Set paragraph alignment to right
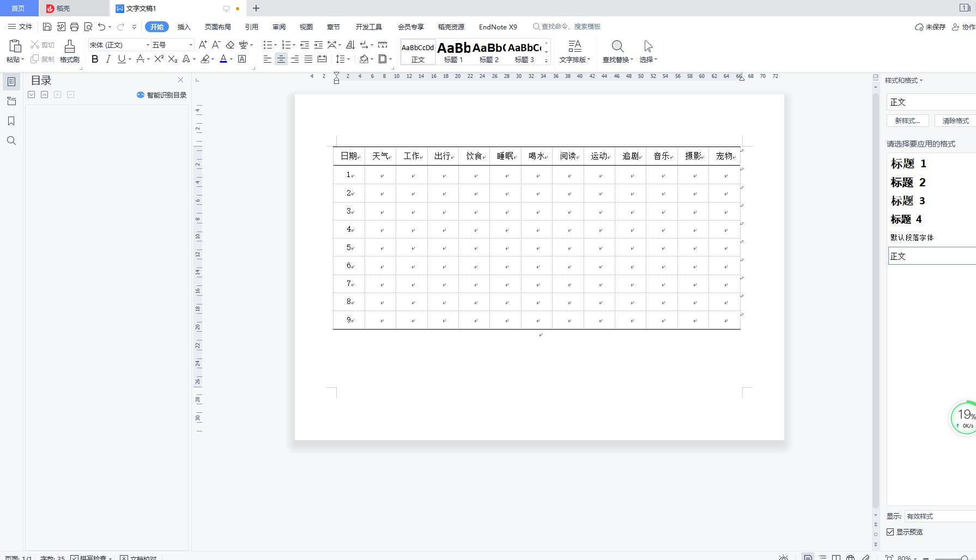Screen dimensions: 976x560 click(295, 59)
